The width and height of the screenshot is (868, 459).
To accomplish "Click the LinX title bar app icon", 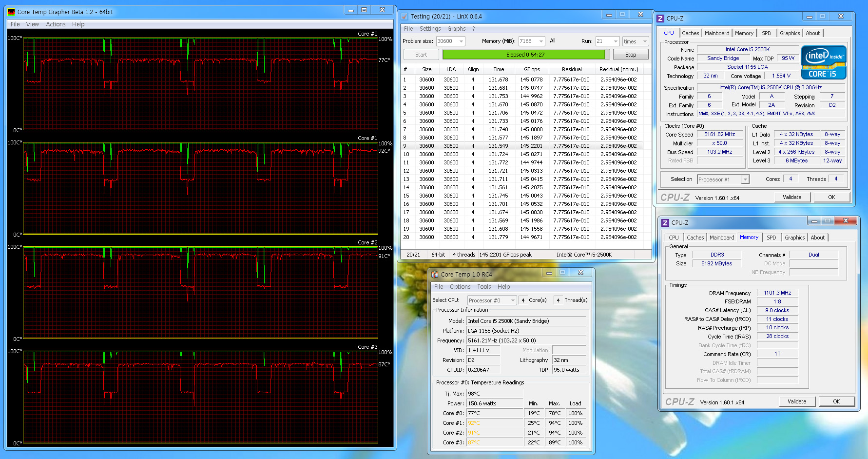I will click(404, 17).
